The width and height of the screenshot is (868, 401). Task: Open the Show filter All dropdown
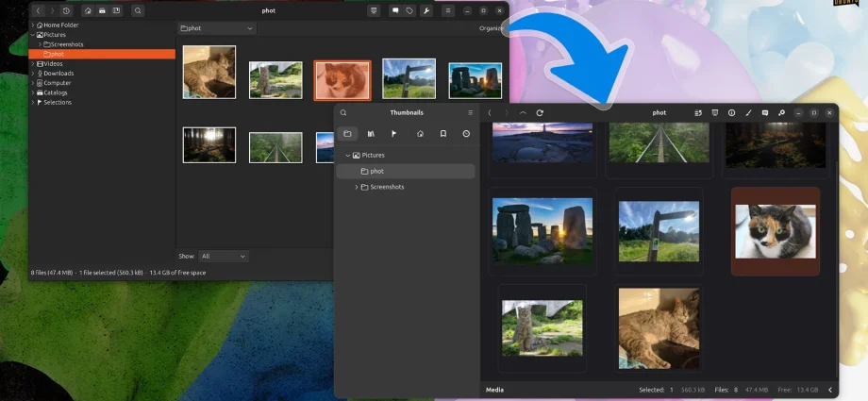(x=224, y=257)
